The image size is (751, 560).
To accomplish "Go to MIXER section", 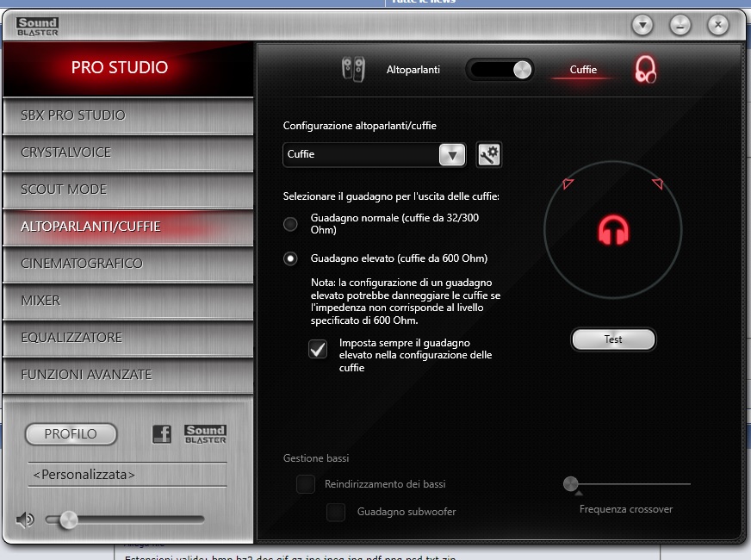I will click(x=127, y=301).
